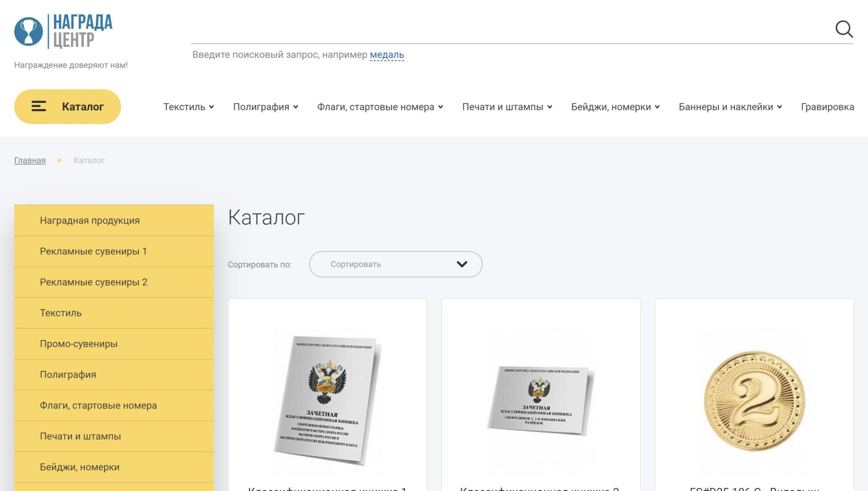Expand Бейджи, номерки top menu

coord(615,107)
